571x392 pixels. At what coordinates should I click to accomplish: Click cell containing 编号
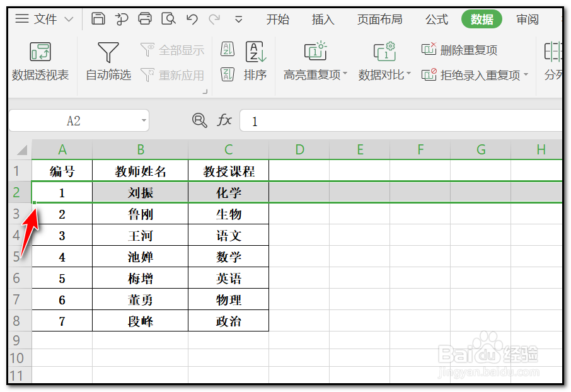click(62, 171)
